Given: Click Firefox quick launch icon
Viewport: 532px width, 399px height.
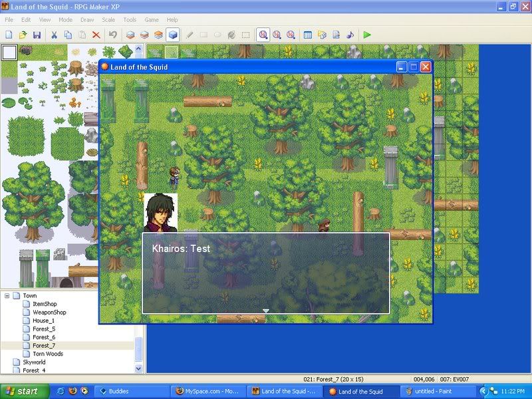Looking at the screenshot, I should click(72, 391).
